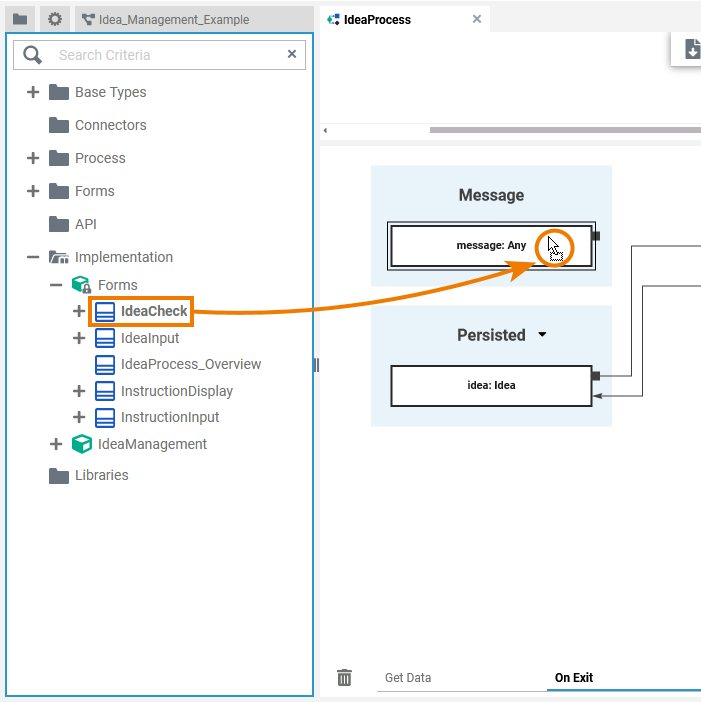Switch to the Get Data tab
Screen dimensions: 701x702
click(x=408, y=678)
